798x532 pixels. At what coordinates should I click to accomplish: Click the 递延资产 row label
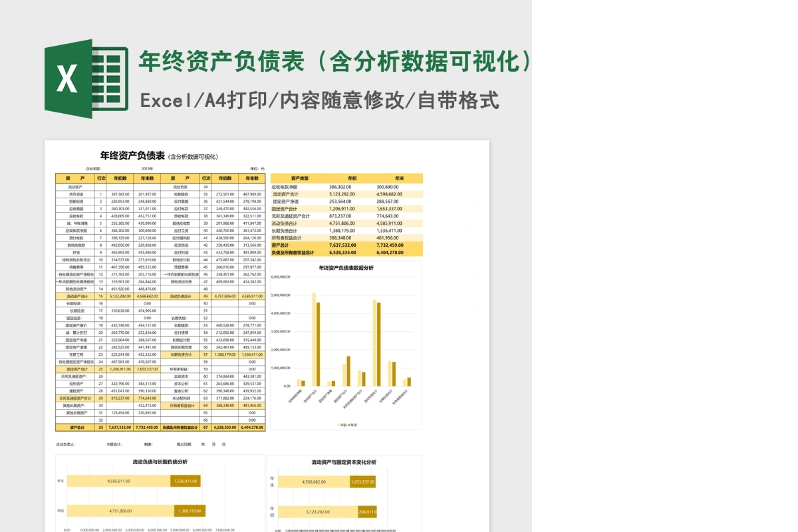(76, 391)
